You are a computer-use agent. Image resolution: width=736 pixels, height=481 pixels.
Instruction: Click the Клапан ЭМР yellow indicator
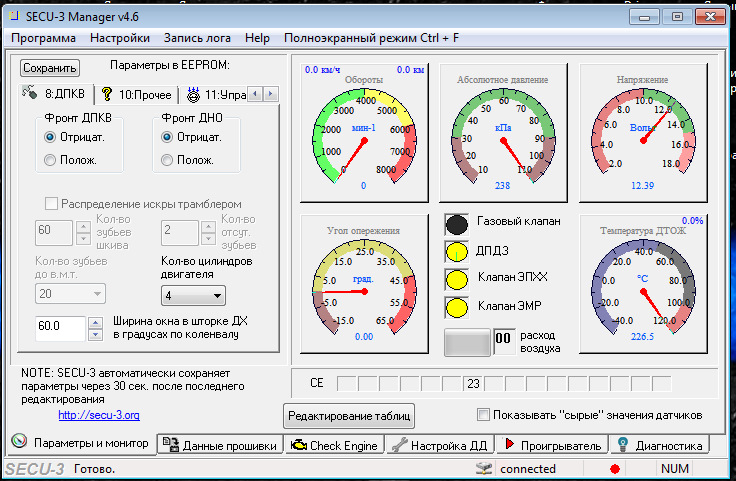pos(457,308)
